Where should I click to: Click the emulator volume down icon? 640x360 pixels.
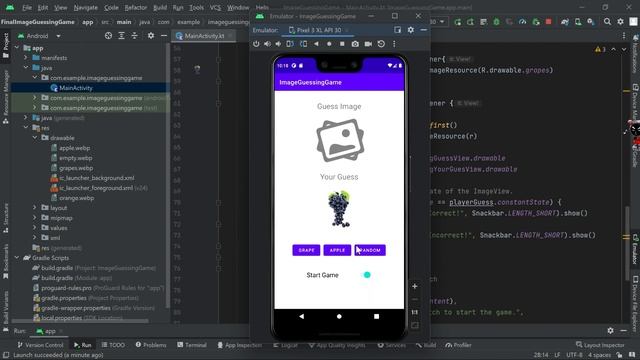click(x=278, y=44)
